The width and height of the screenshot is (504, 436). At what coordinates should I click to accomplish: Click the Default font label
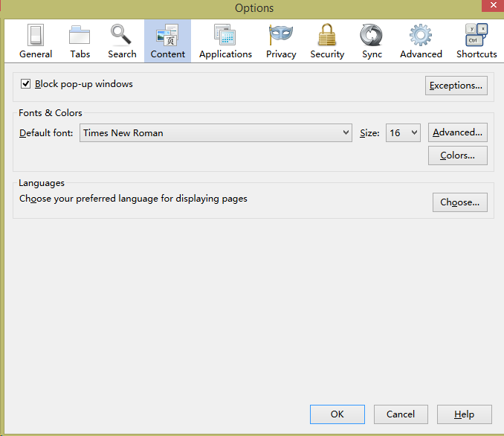tap(46, 133)
